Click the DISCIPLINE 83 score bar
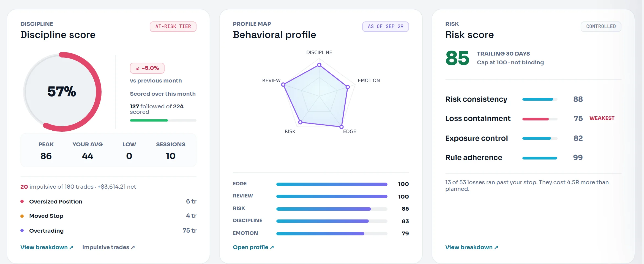Screen dimensions: 644x264 click(332, 221)
